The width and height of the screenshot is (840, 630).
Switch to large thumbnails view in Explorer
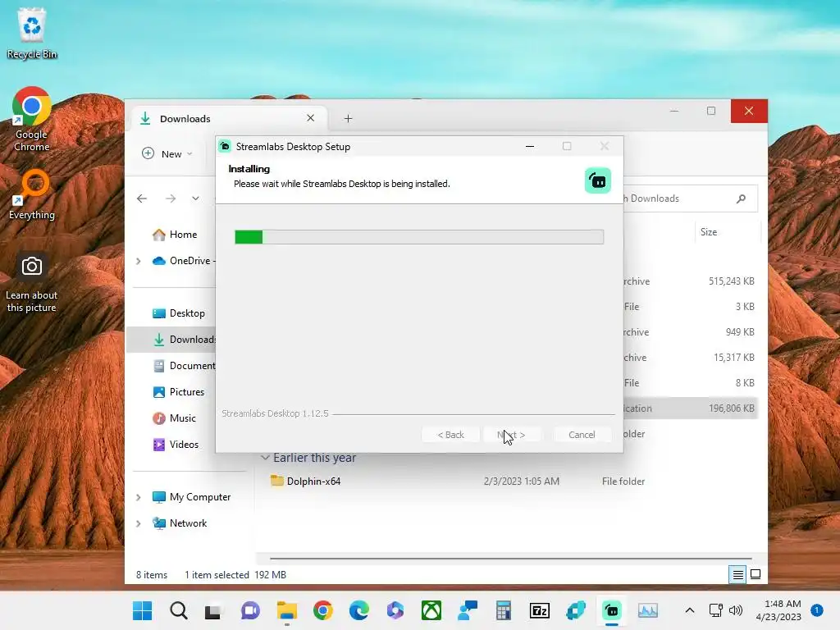(x=756, y=575)
